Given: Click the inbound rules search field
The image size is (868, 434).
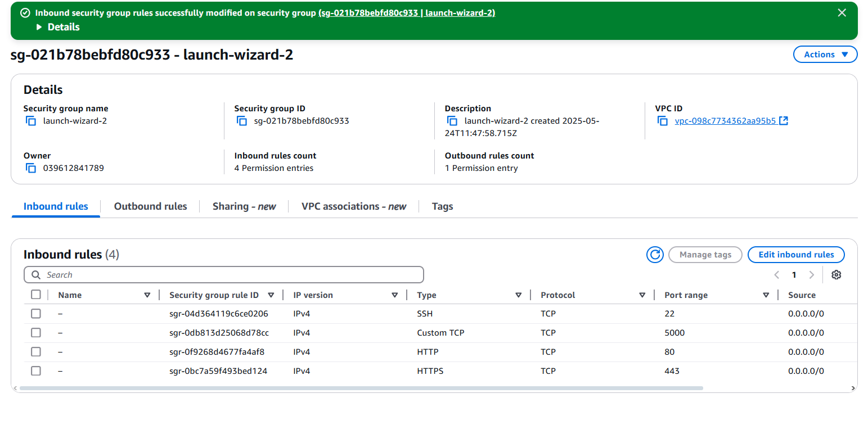Looking at the screenshot, I should (x=223, y=275).
